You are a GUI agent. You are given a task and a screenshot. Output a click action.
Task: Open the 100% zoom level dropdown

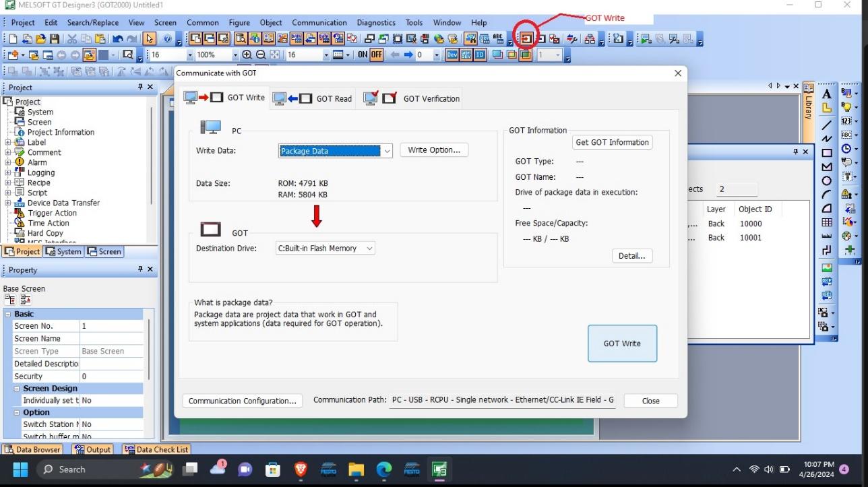[235, 55]
